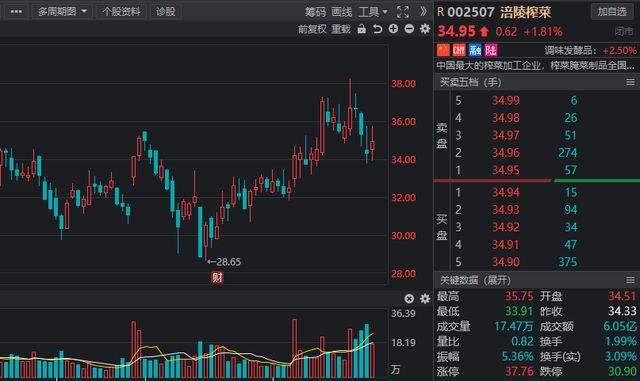Click the 陆 connect badge icon
The image size is (640, 381).
[x=490, y=50]
